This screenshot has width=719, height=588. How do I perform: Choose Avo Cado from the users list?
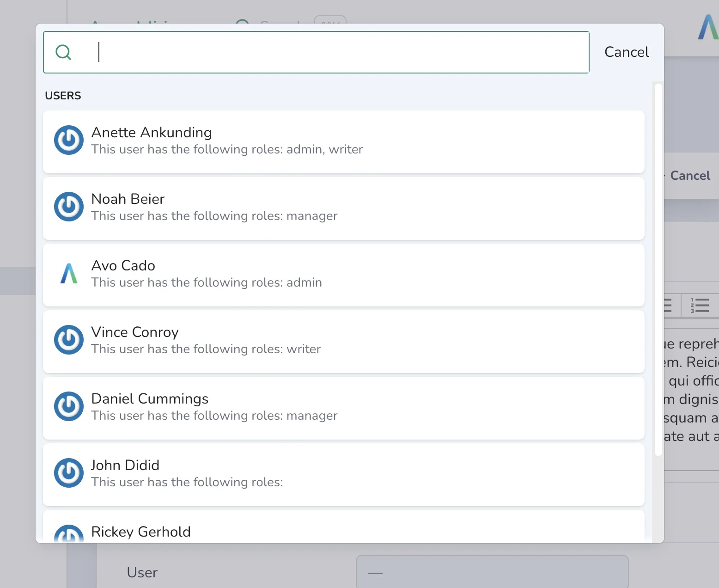tap(344, 275)
